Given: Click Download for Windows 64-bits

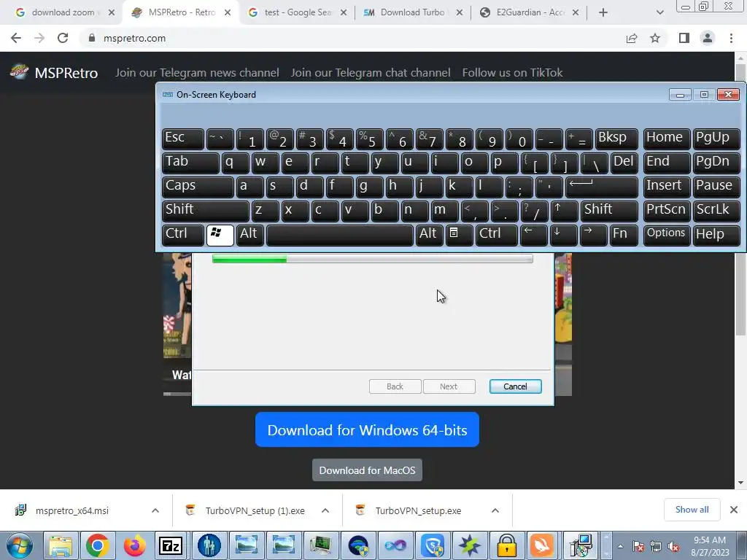Looking at the screenshot, I should (368, 430).
